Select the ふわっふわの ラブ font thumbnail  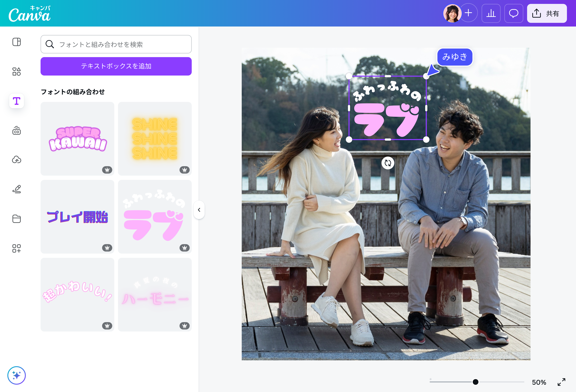pyautogui.click(x=155, y=217)
